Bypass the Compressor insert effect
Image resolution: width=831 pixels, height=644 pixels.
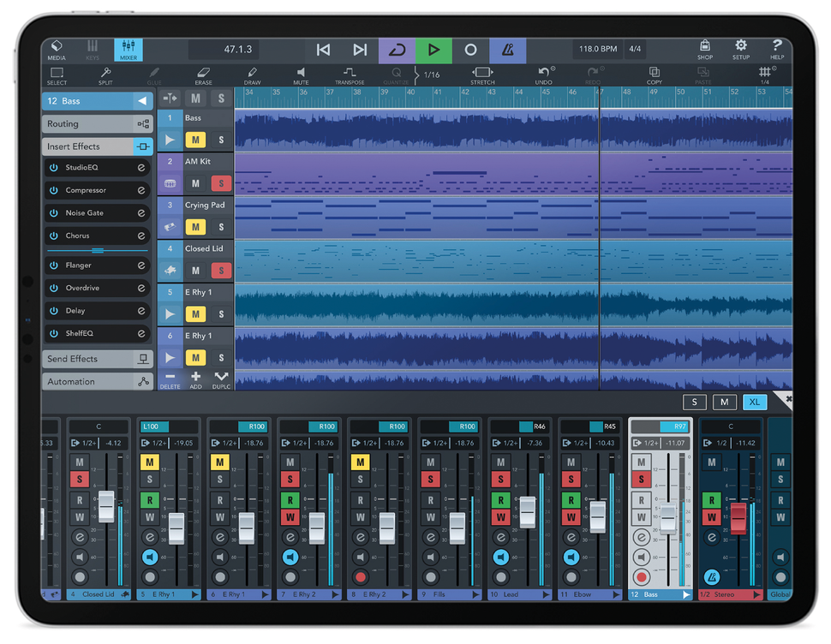click(x=53, y=189)
